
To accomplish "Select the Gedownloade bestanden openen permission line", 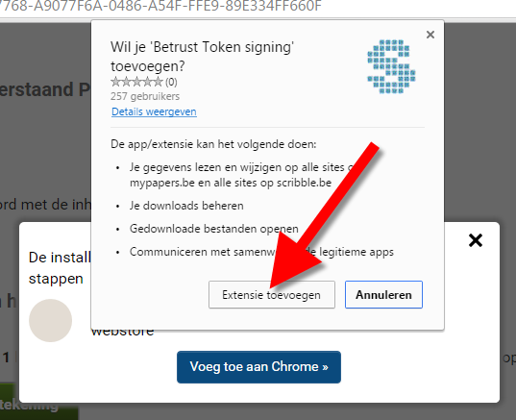I will [214, 229].
